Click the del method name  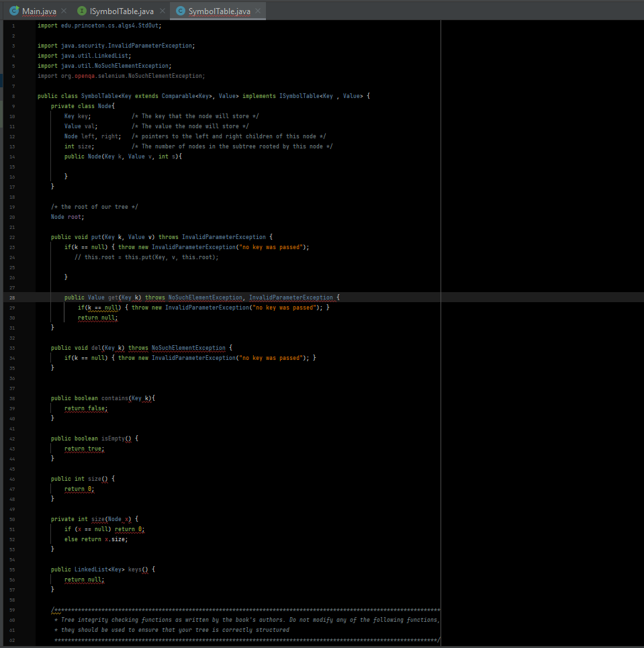coord(96,348)
